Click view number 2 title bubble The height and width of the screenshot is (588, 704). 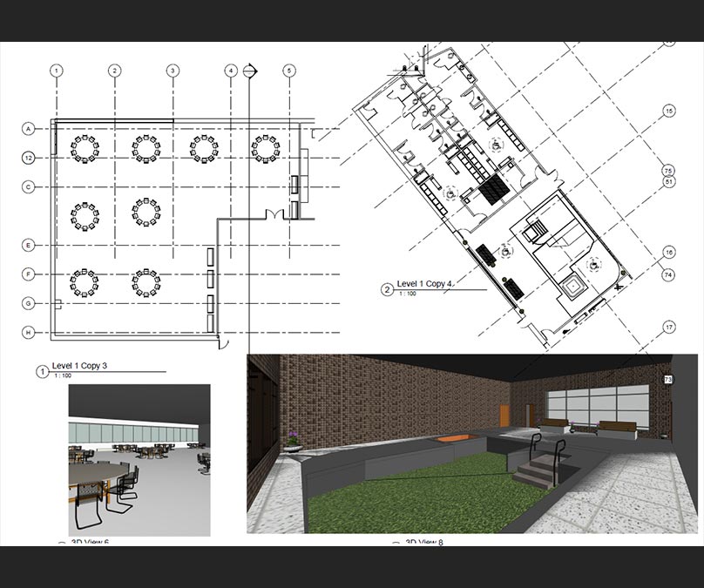pos(387,290)
